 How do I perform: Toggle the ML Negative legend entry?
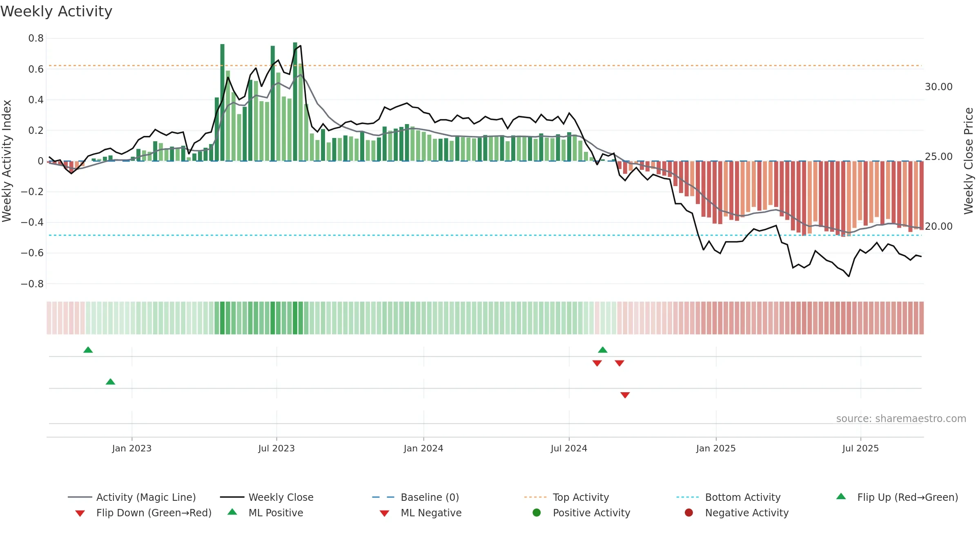pos(421,513)
